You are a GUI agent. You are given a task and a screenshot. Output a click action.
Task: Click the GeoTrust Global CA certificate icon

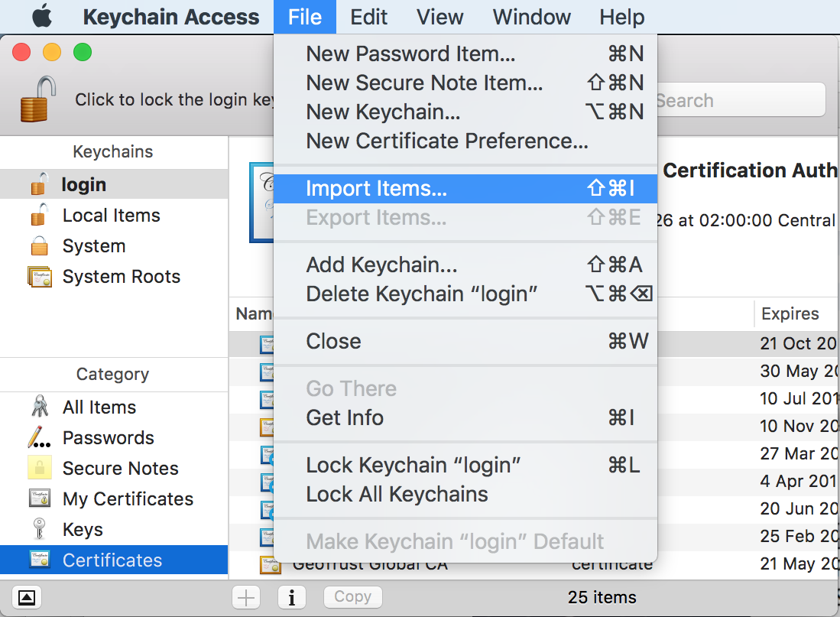click(x=270, y=566)
